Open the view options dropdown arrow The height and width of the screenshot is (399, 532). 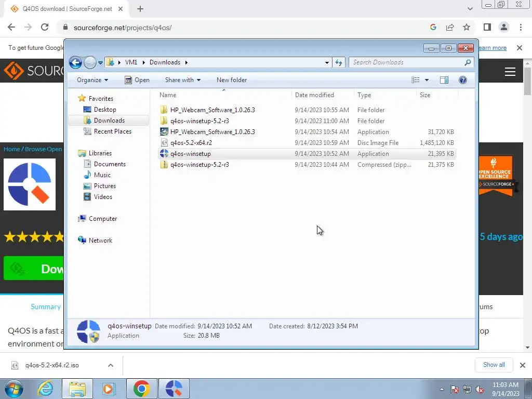(x=427, y=80)
